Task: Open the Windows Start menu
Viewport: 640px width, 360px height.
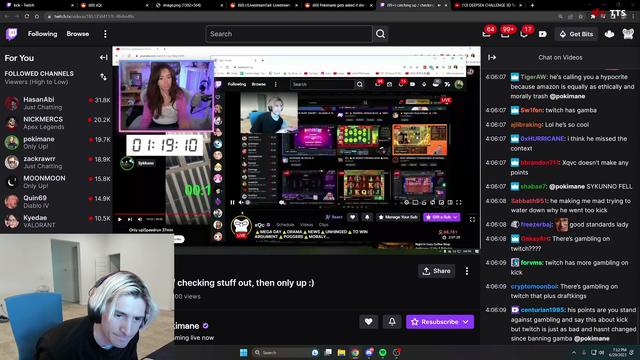Action: tap(244, 353)
